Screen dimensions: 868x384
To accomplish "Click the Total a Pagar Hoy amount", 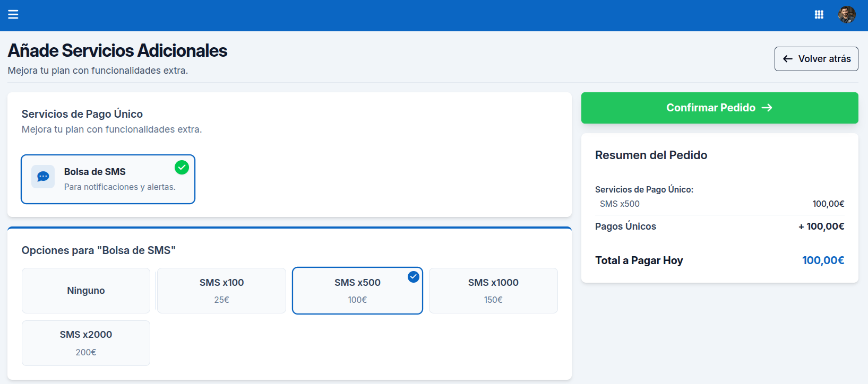I will click(822, 260).
